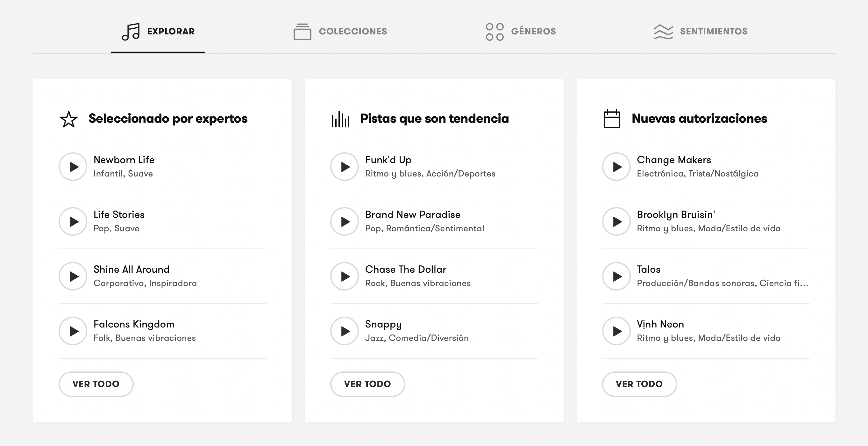868x446 pixels.
Task: Open the Newborn Life title
Action: 124,160
